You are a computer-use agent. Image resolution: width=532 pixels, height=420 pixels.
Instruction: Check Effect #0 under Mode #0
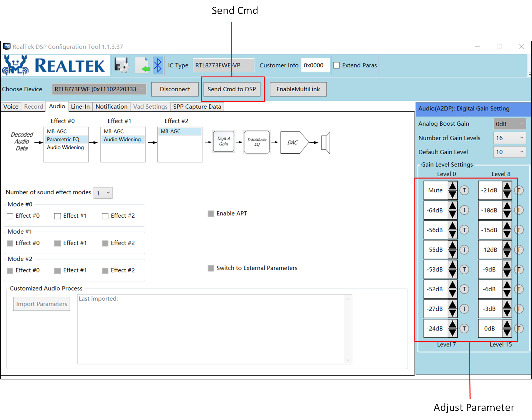click(x=10, y=216)
